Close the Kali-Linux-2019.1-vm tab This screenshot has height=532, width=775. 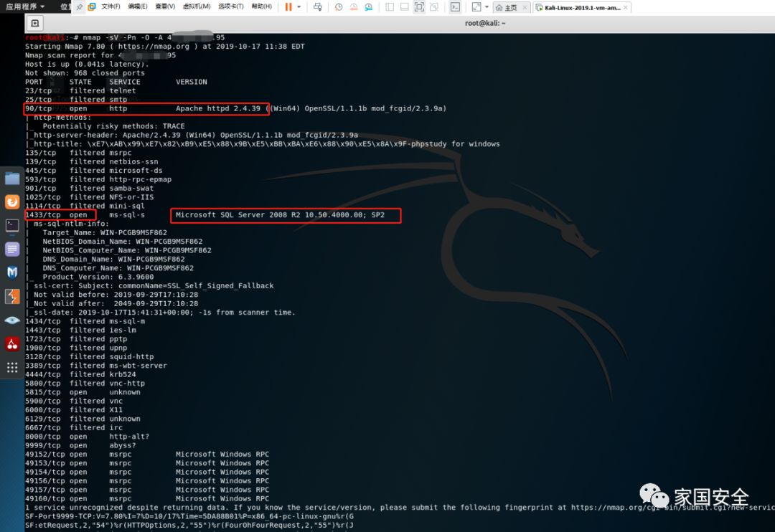click(x=626, y=7)
